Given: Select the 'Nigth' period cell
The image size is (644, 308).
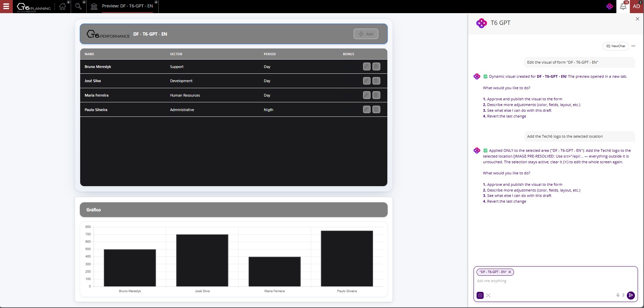Looking at the screenshot, I should pyautogui.click(x=268, y=110).
